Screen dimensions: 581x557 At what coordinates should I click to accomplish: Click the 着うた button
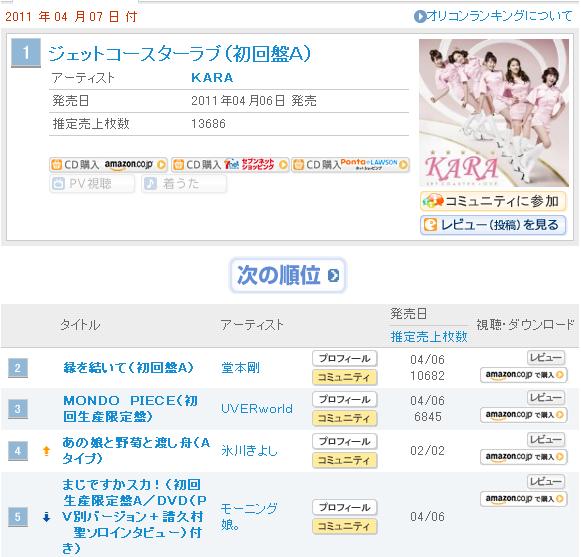184,184
